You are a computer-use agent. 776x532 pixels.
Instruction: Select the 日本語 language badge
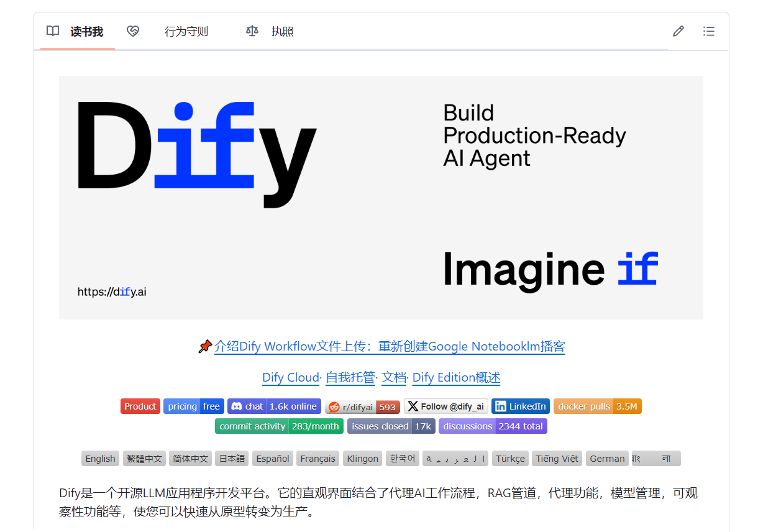tap(232, 459)
